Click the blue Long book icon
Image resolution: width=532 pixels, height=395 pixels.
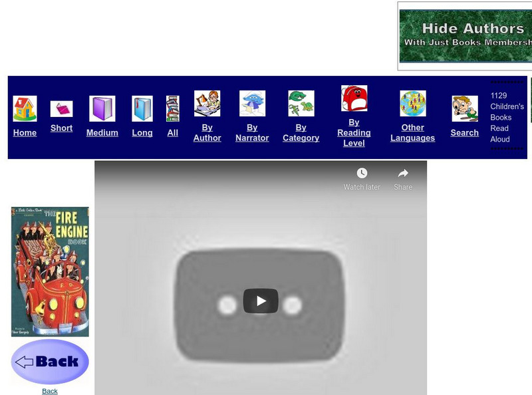142,108
